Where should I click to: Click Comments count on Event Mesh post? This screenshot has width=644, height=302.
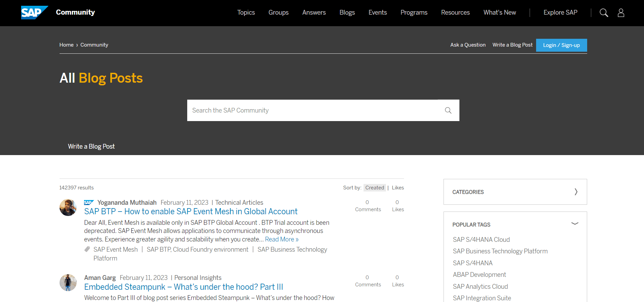pos(368,206)
